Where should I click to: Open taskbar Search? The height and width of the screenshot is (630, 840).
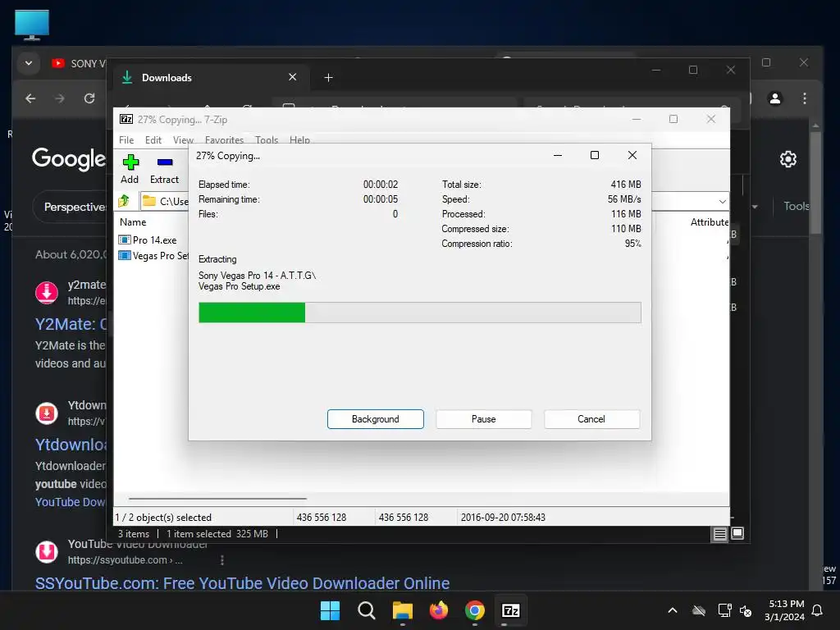coord(367,610)
